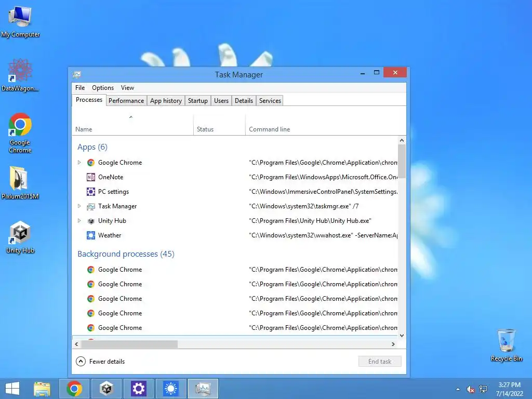Viewport: 532px width, 399px height.
Task: Open Google Chrome desktop shortcut
Action: click(20, 133)
